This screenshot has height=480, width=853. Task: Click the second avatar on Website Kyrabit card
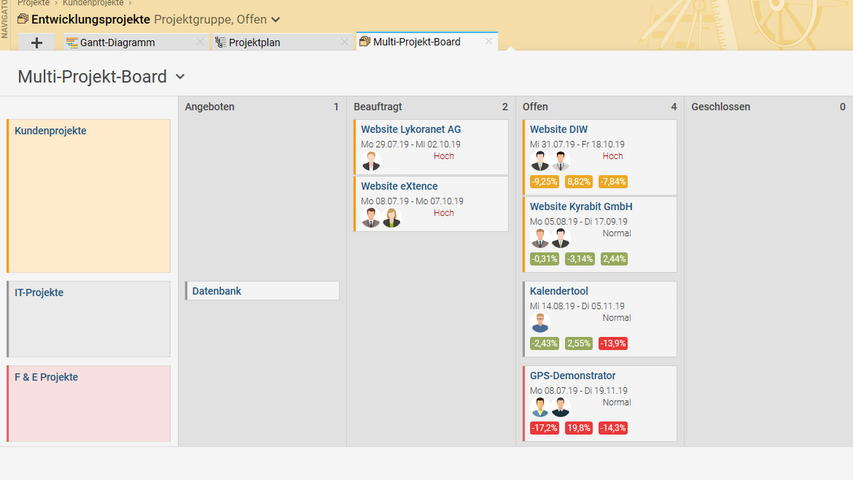[560, 238]
